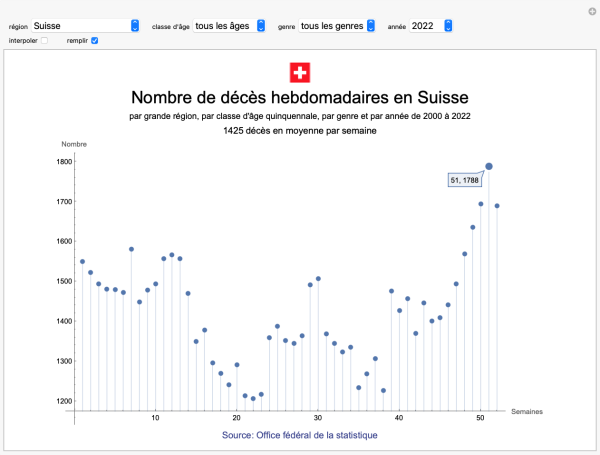600x455 pixels.
Task: Click the Source: Office fédéral de la statistique link
Action: (x=300, y=435)
